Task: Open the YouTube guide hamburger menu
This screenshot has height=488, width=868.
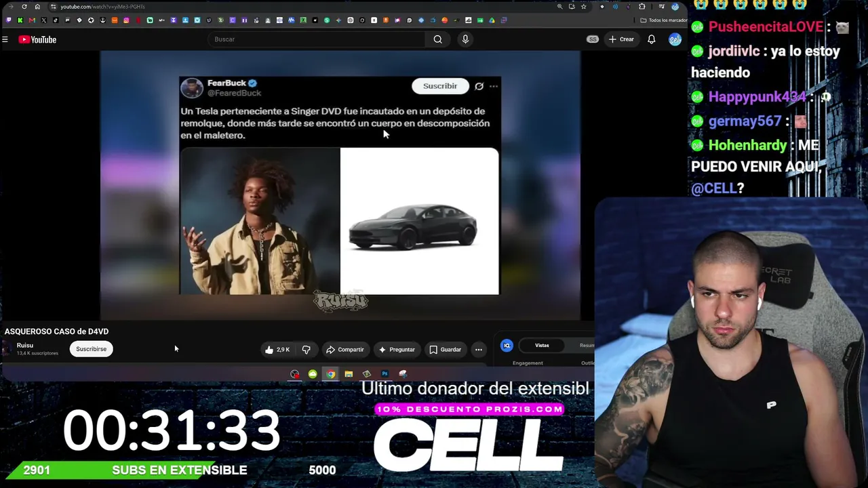Action: click(x=5, y=39)
